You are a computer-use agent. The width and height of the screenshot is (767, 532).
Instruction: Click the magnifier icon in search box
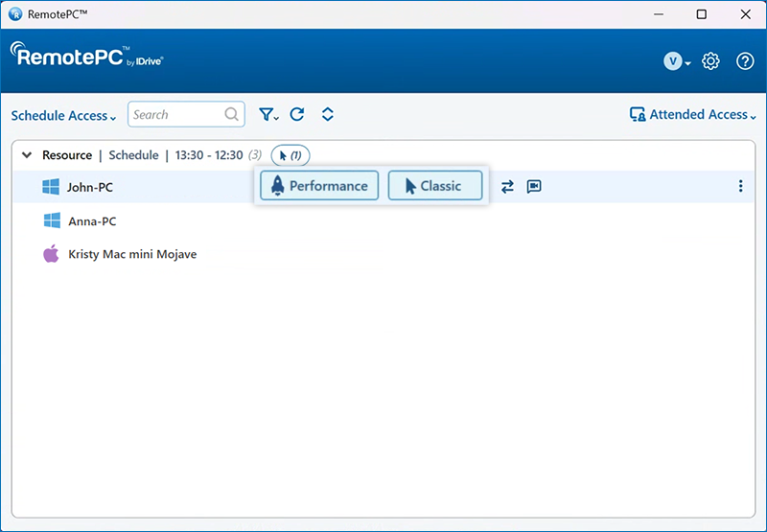[232, 115]
